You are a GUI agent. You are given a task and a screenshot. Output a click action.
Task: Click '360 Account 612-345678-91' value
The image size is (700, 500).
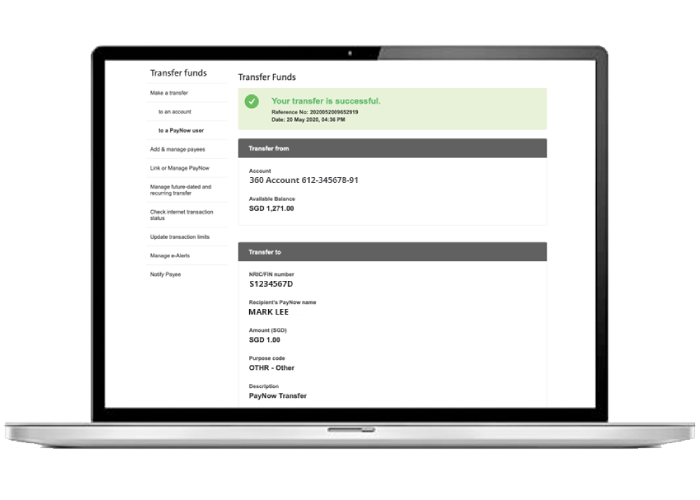[304, 180]
